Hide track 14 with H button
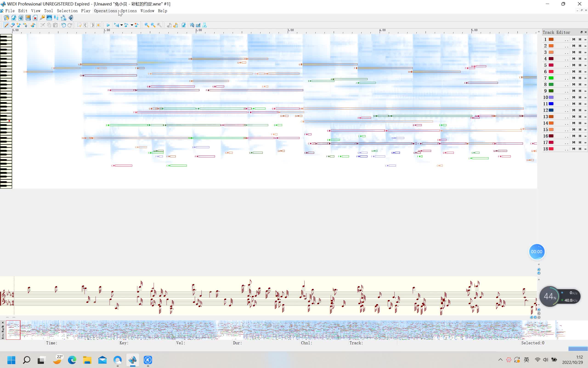Image resolution: width=588 pixels, height=368 pixels. coord(580,123)
